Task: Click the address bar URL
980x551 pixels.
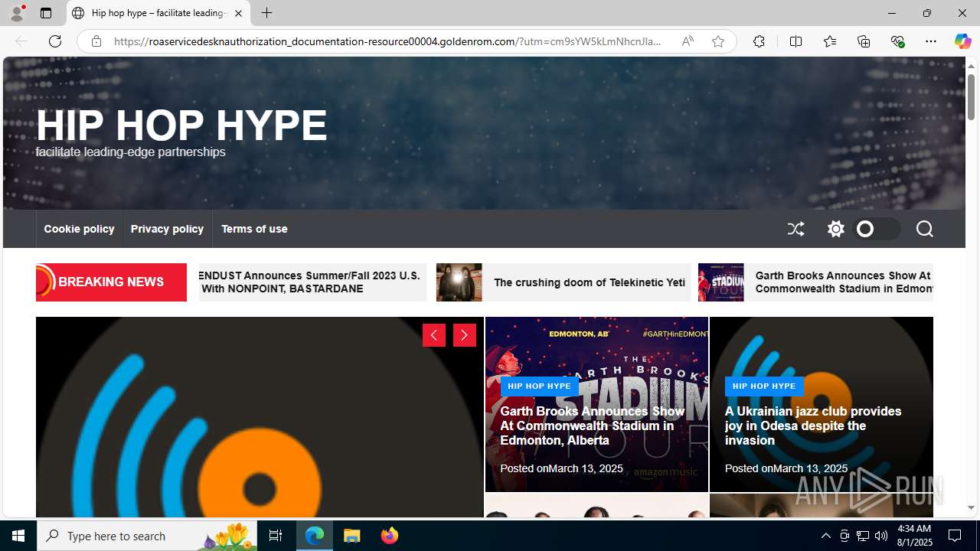Action: [x=387, y=41]
